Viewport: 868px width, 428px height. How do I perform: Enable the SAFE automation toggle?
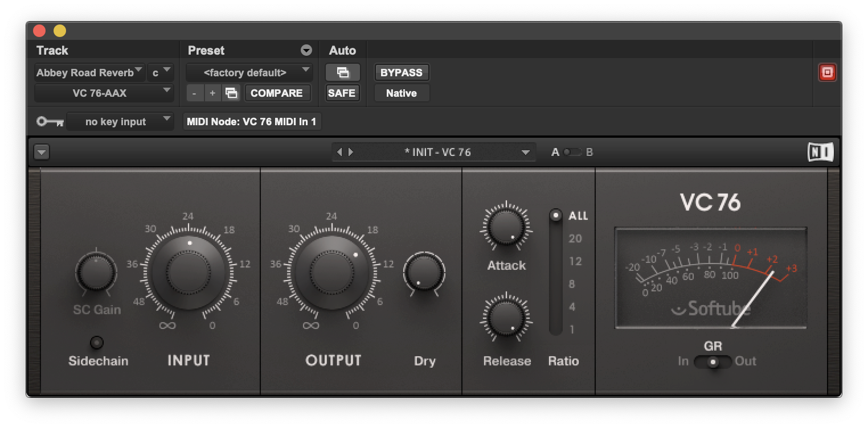tap(342, 93)
